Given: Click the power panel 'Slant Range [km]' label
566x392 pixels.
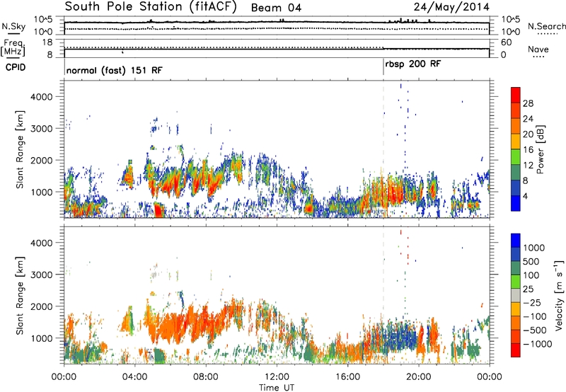Looking at the screenshot, I should click(x=20, y=149).
